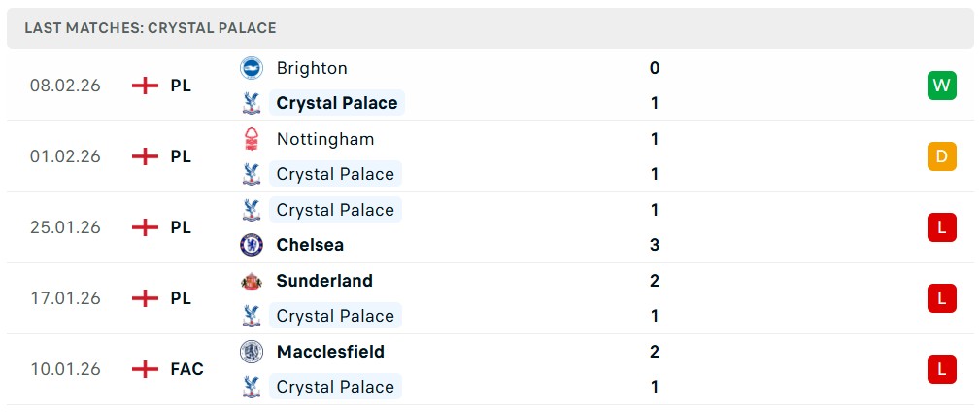Click the Last Matches: Crystal Palace header
The image size is (980, 412).
151,28
